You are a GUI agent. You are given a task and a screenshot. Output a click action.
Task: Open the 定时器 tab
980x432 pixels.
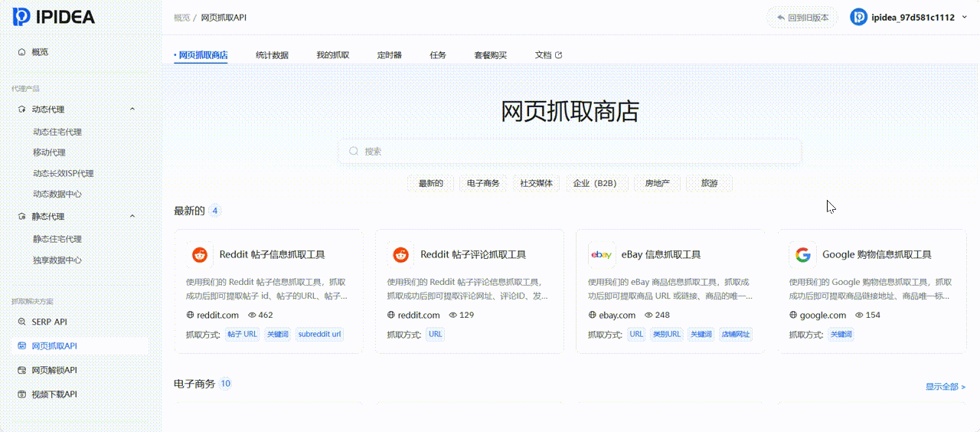tap(389, 55)
